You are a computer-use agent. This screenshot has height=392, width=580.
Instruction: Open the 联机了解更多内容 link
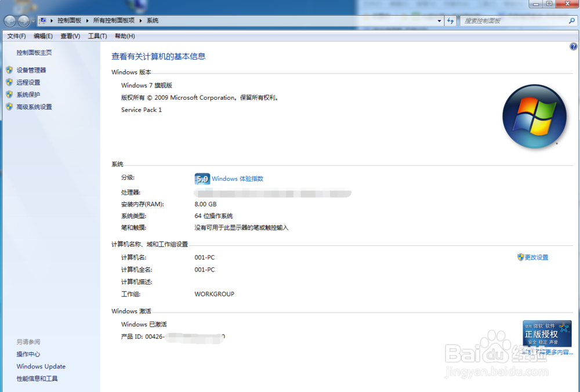point(548,352)
